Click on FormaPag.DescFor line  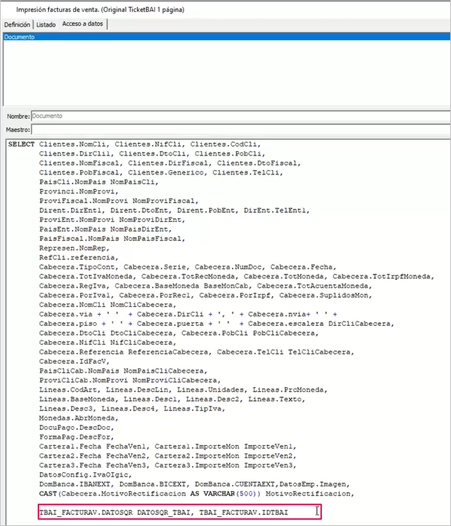(x=77, y=437)
